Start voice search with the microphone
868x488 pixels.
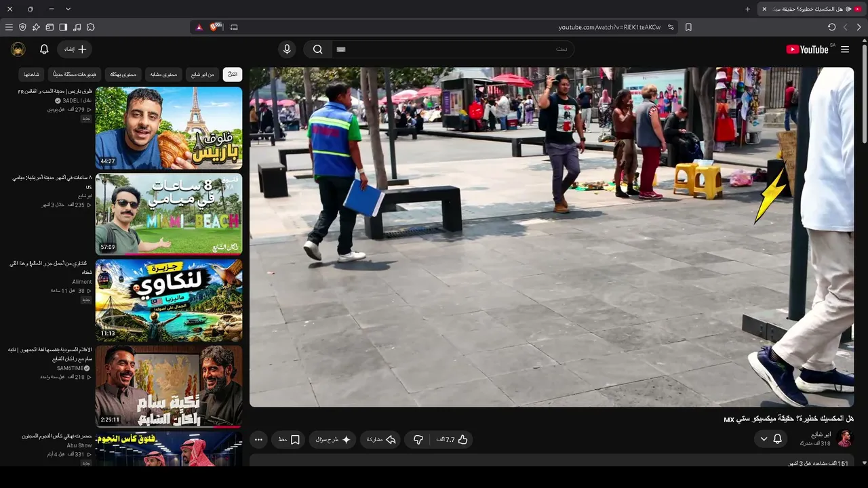click(287, 49)
